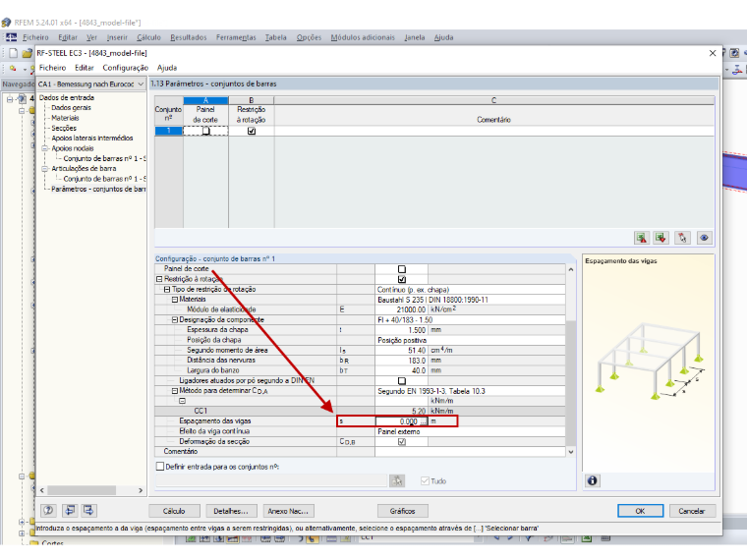The width and height of the screenshot is (747, 560).
Task: Collapse Apoios nodais tree node
Action: 45,148
